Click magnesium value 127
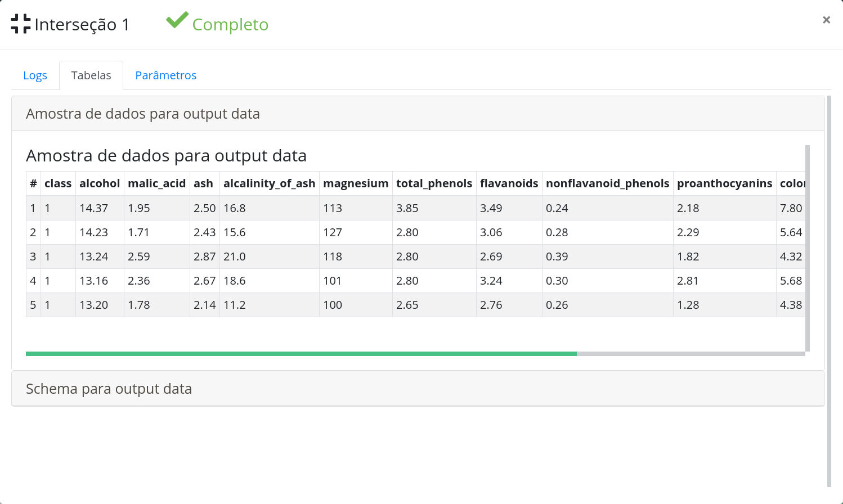The height and width of the screenshot is (504, 843). click(x=333, y=232)
